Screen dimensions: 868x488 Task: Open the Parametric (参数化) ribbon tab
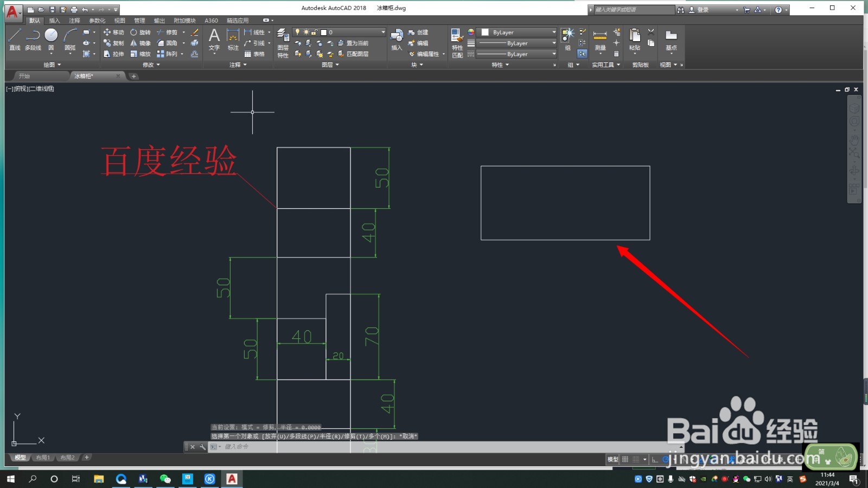[x=97, y=21]
